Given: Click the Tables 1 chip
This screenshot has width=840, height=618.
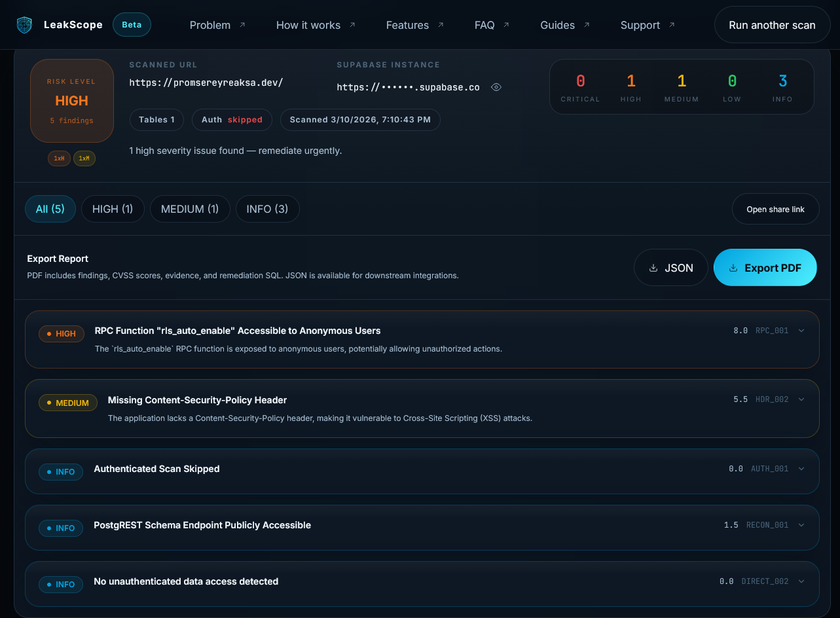Looking at the screenshot, I should (x=156, y=120).
